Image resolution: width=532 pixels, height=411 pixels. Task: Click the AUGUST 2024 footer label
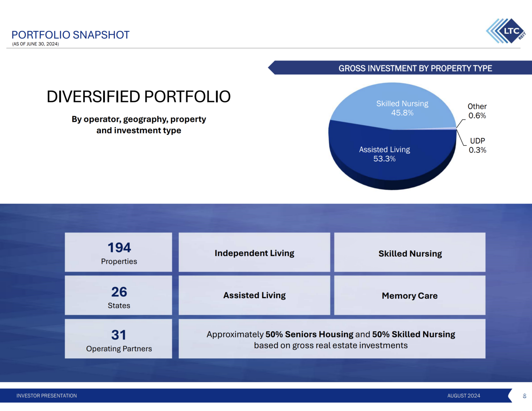463,395
